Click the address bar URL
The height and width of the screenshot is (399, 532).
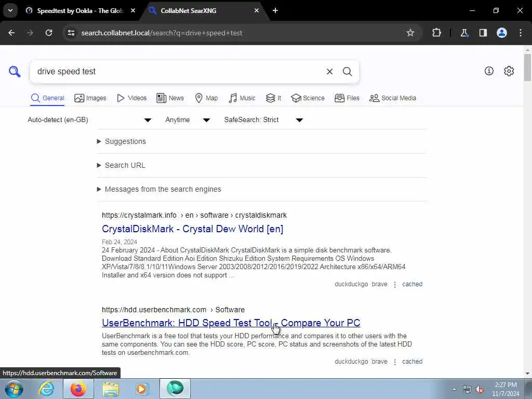point(162,33)
